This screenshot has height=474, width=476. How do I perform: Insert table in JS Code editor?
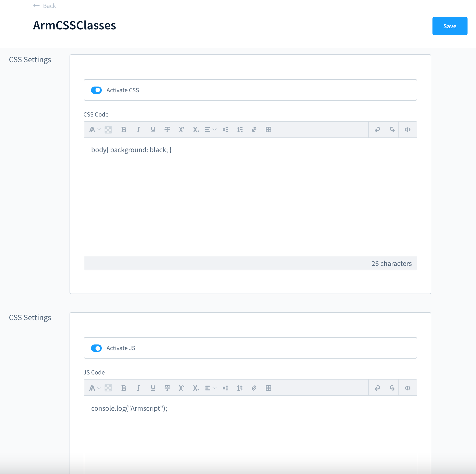[x=269, y=388]
